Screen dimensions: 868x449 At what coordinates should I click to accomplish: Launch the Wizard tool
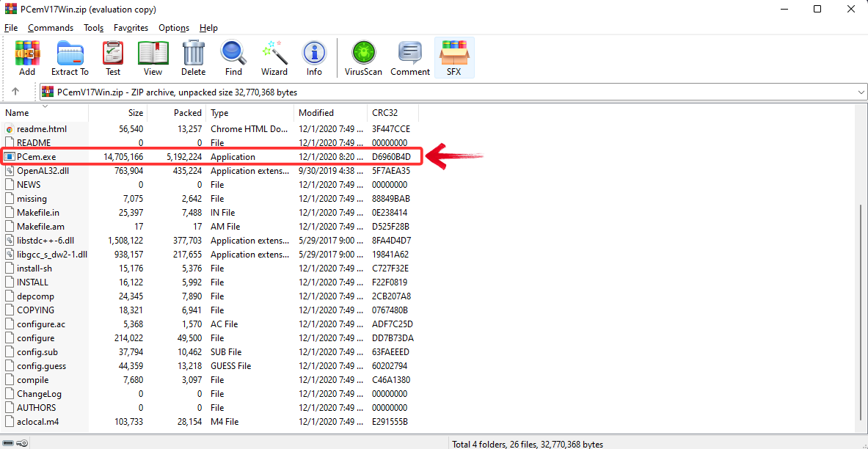[x=274, y=58]
